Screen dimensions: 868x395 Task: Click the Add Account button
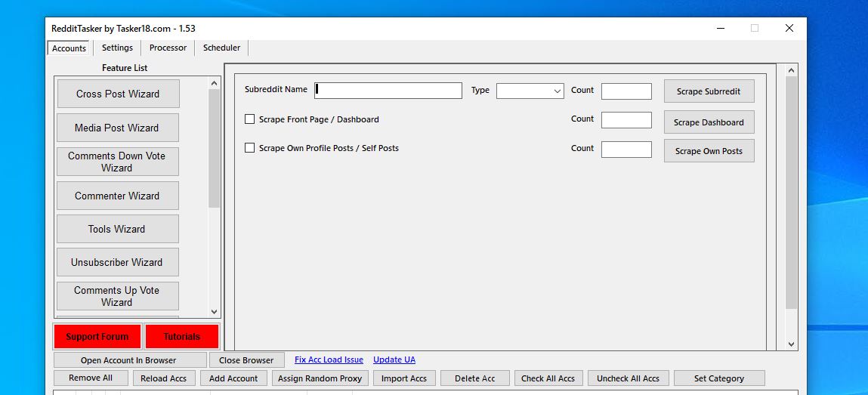click(x=233, y=378)
